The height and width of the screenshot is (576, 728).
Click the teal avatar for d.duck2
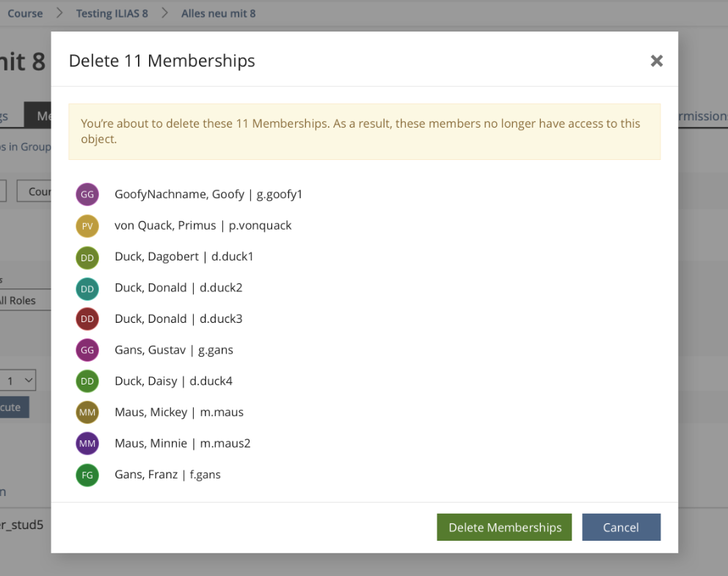pos(87,288)
